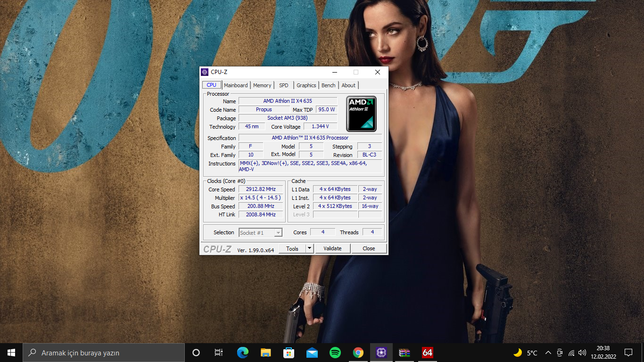Image resolution: width=644 pixels, height=362 pixels.
Task: Click the Level 2 16-way associativity value
Action: click(370, 206)
